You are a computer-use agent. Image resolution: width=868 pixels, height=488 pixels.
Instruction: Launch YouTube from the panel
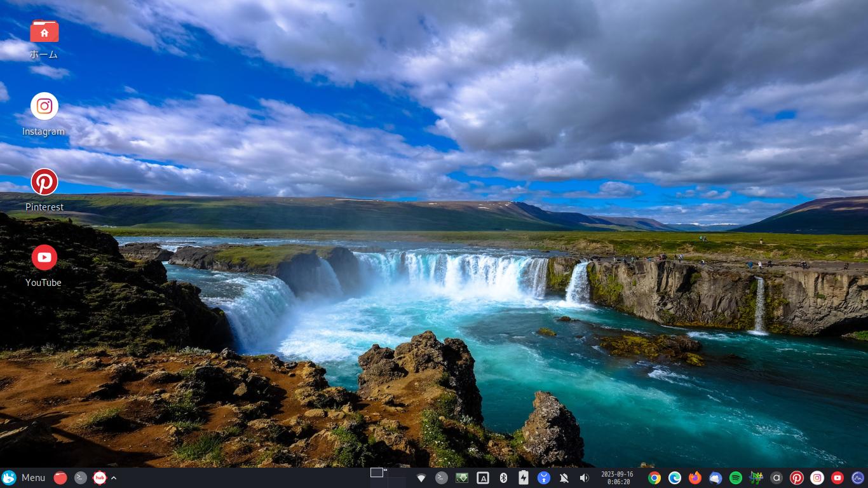(837, 478)
